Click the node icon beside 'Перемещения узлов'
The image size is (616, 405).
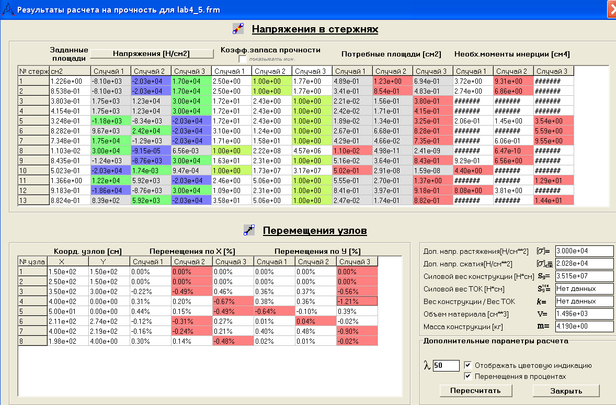click(249, 230)
